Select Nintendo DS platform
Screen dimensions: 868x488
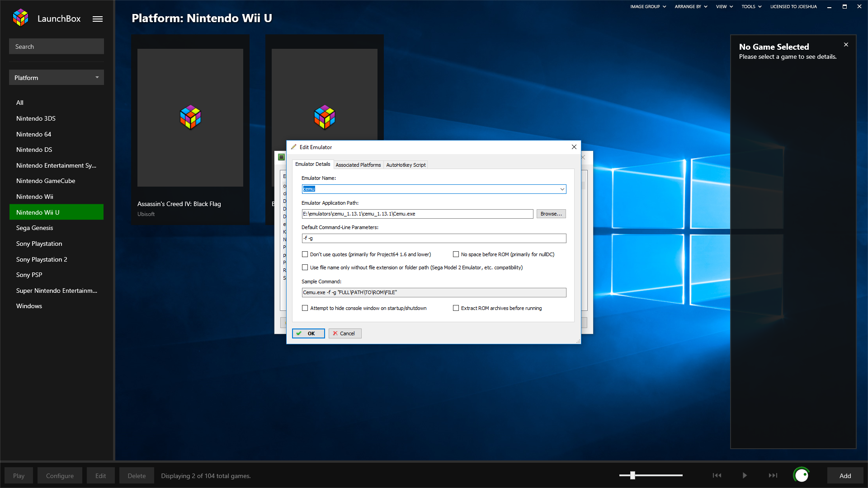57,150
